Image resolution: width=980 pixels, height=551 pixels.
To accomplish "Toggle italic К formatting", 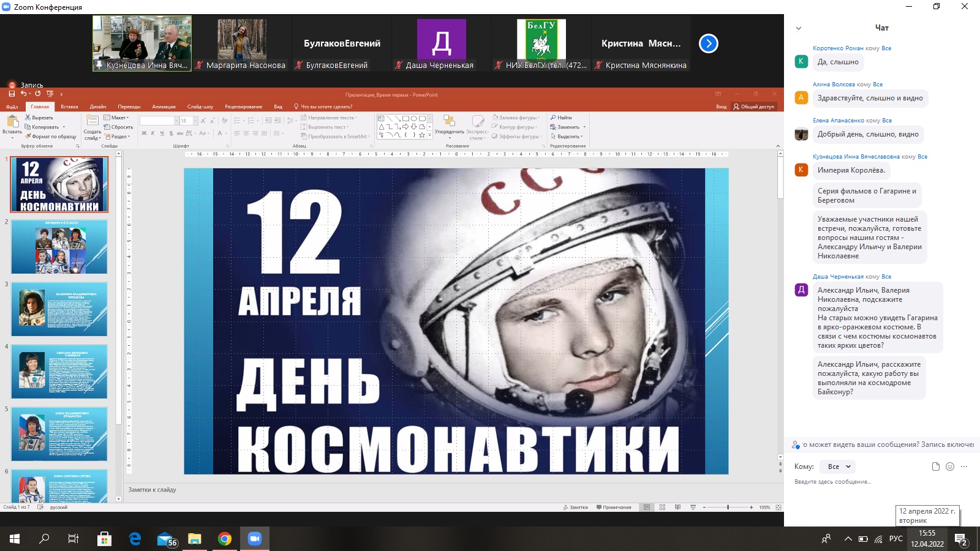I will [x=153, y=133].
